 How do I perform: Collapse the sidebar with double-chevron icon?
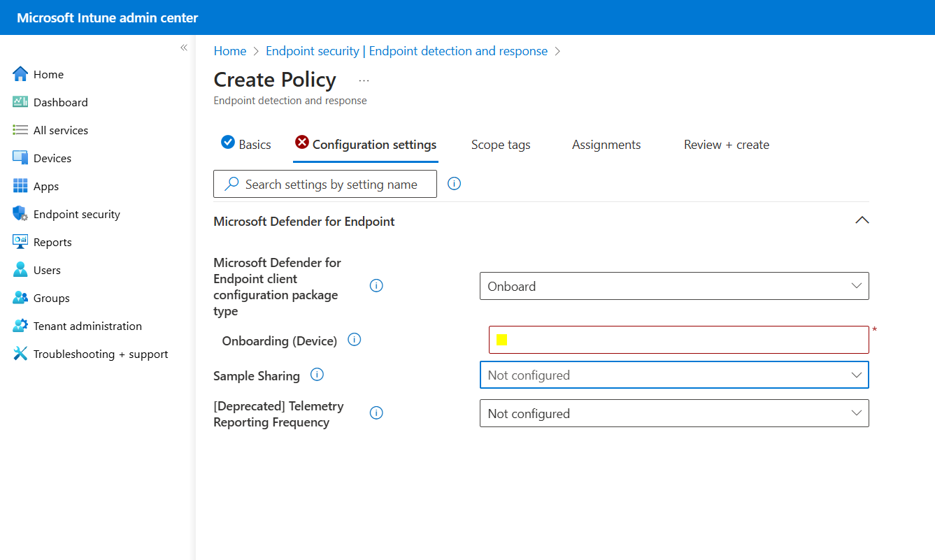[x=184, y=48]
